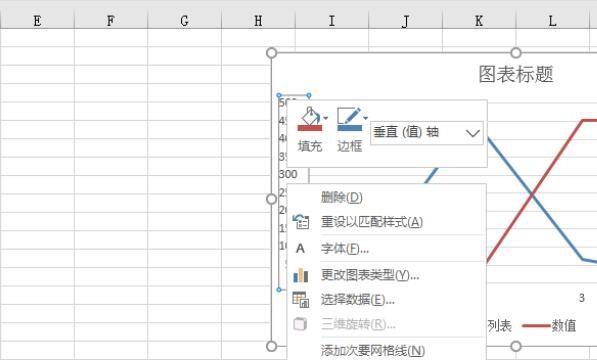Select column F header
This screenshot has width=597, height=360.
pyautogui.click(x=110, y=21)
